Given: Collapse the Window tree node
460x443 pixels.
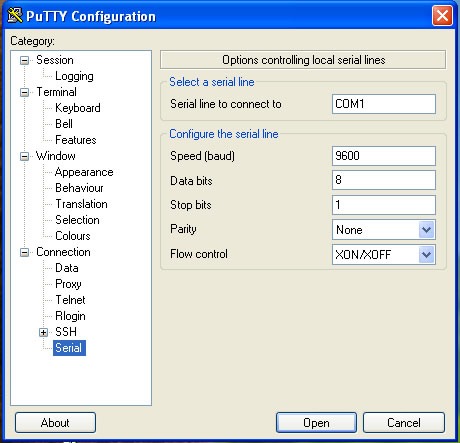Looking at the screenshot, I should pos(24,156).
